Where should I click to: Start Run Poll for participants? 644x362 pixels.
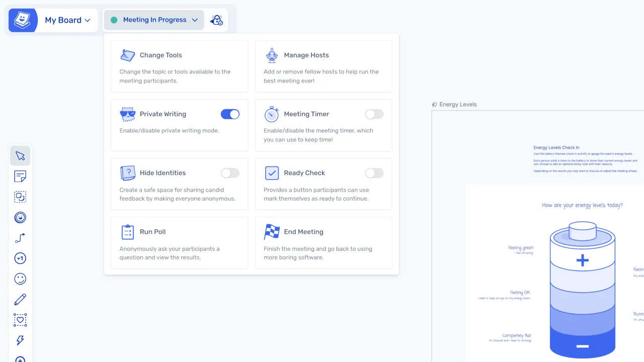152,232
